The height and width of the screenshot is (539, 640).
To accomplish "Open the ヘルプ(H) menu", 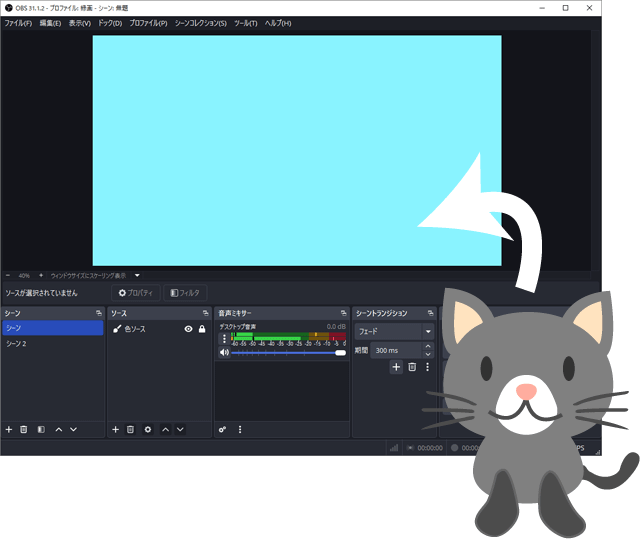I will pos(278,23).
